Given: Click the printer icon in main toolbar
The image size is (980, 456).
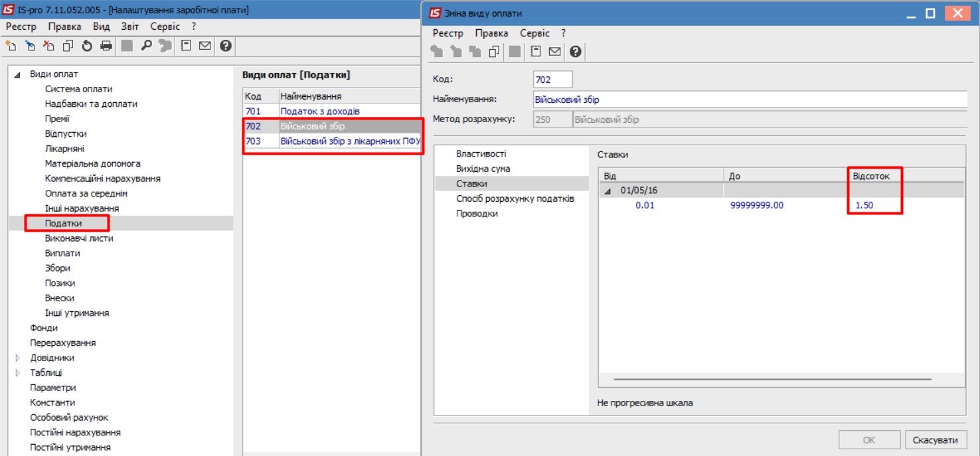Looking at the screenshot, I should 106,46.
